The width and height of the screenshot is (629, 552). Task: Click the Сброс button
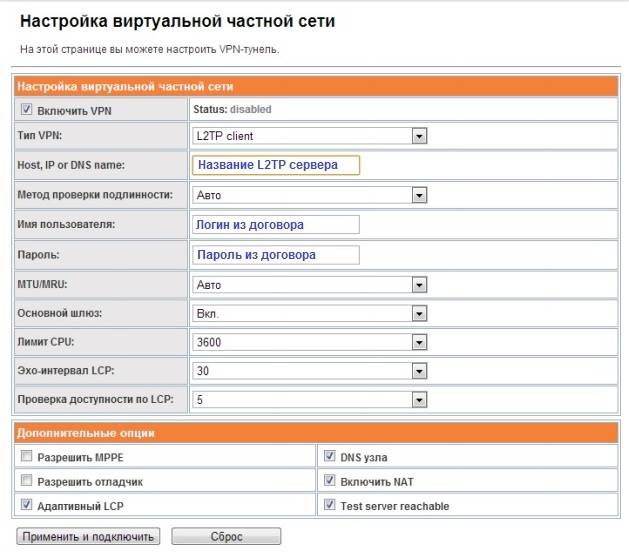tap(226, 537)
